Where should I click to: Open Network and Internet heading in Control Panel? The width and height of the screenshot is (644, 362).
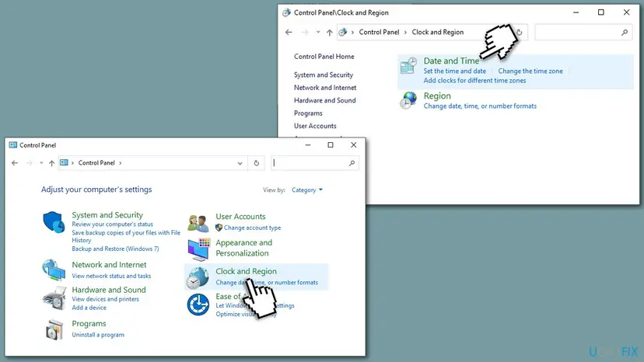pos(109,265)
